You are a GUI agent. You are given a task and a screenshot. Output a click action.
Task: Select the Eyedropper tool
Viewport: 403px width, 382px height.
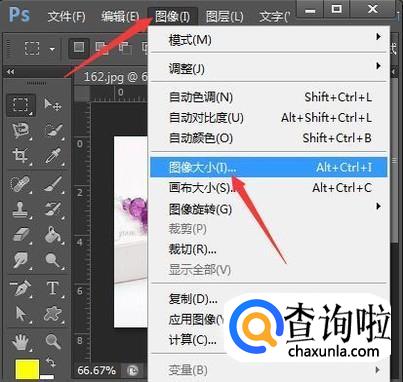click(52, 156)
